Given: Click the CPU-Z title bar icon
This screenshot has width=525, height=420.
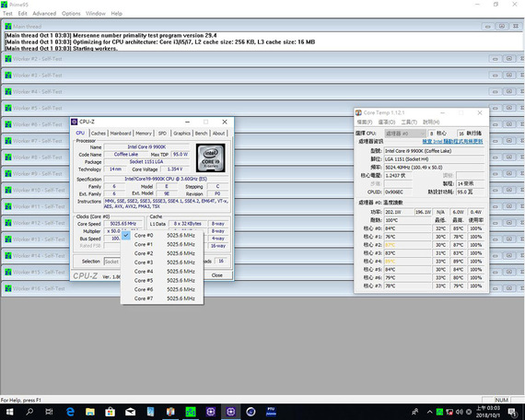Looking at the screenshot, I should 75,122.
